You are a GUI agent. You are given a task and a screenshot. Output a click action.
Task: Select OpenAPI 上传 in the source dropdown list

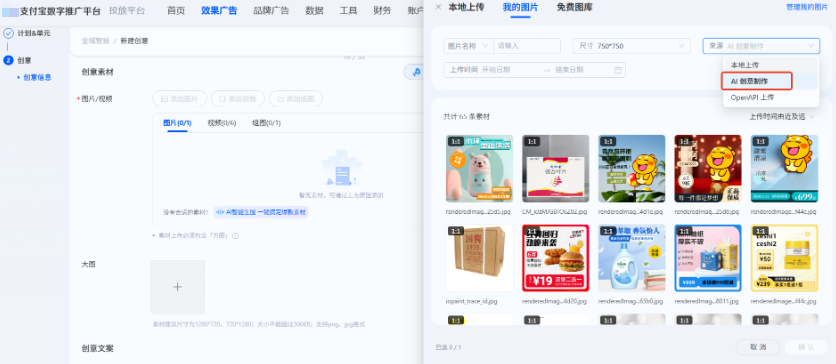(x=770, y=98)
